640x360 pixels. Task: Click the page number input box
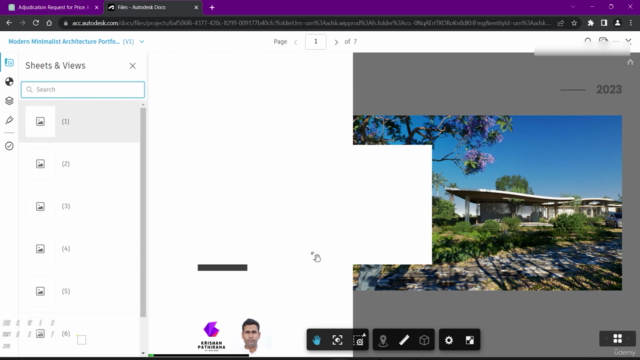point(316,42)
